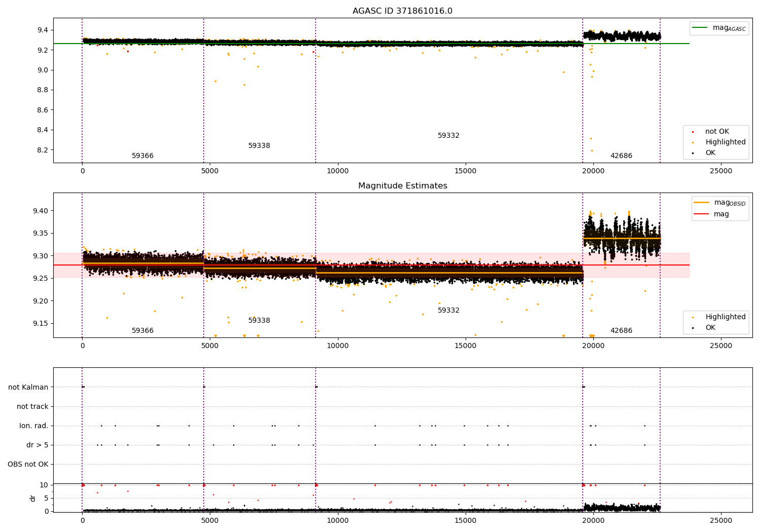The width and height of the screenshot is (760, 532).
Task: Click the OBSID label 59338 in the middle plot
Action: tap(259, 321)
